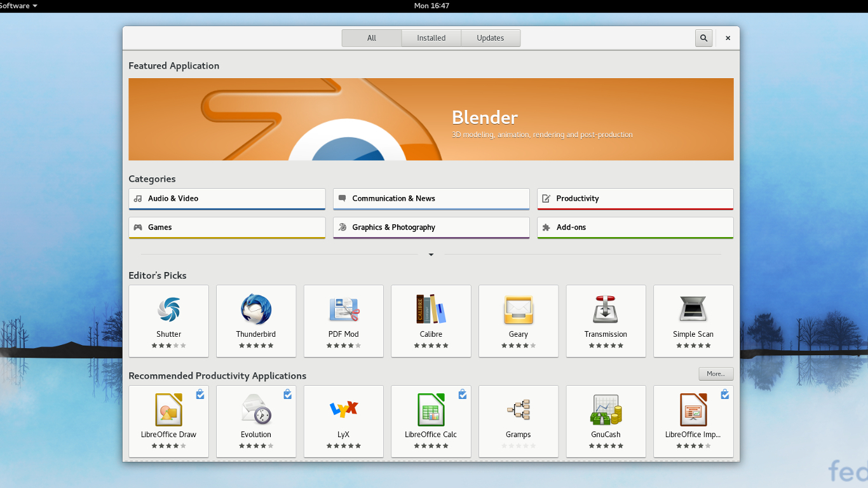Click the Transmission name label
Image resolution: width=868 pixels, height=488 pixels.
pyautogui.click(x=606, y=334)
